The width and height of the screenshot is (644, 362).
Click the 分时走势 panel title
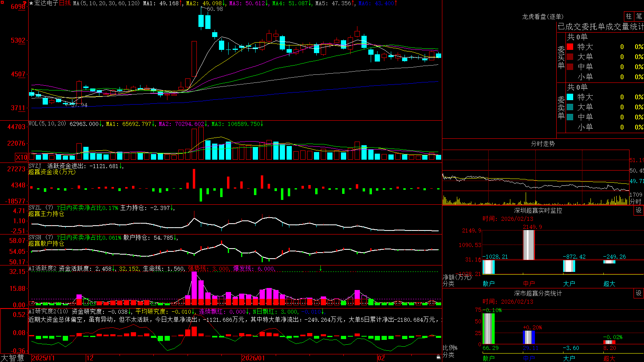(x=543, y=144)
